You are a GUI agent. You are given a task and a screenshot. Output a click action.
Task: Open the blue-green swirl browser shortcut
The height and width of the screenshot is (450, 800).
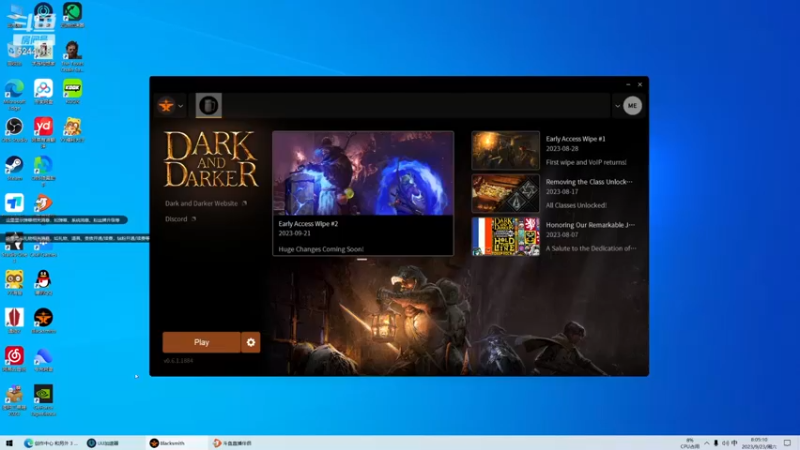point(43,171)
